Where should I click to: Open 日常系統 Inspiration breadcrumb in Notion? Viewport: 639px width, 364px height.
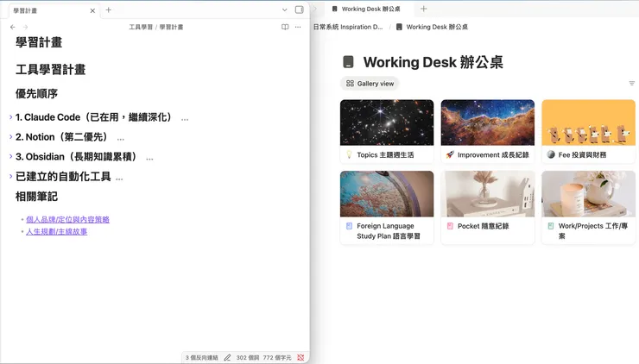[x=348, y=27]
